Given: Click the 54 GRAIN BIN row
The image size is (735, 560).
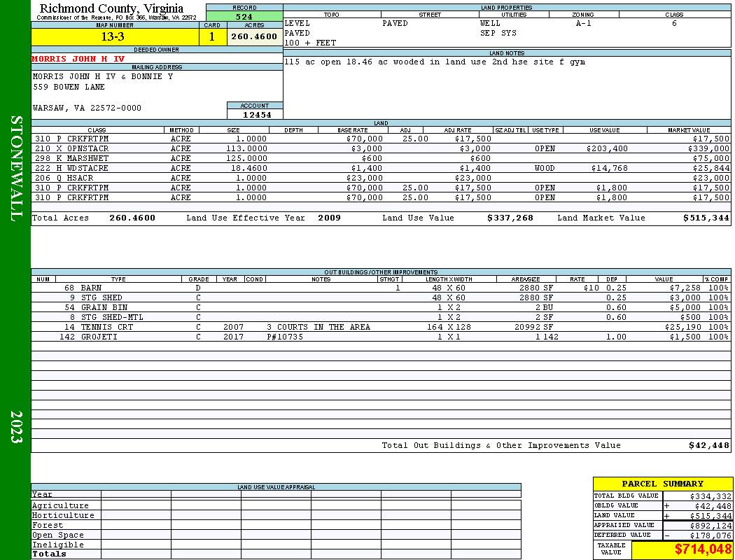Looking at the screenshot, I should (381, 307).
